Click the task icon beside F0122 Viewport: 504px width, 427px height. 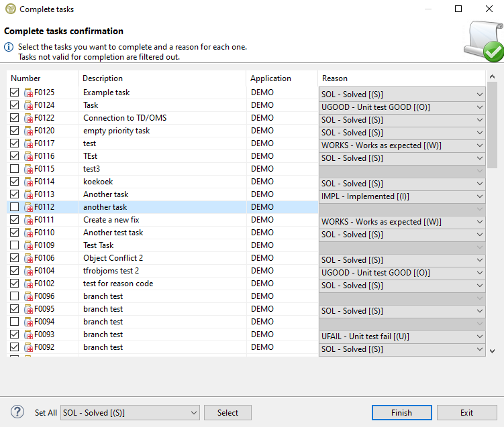pos(29,118)
